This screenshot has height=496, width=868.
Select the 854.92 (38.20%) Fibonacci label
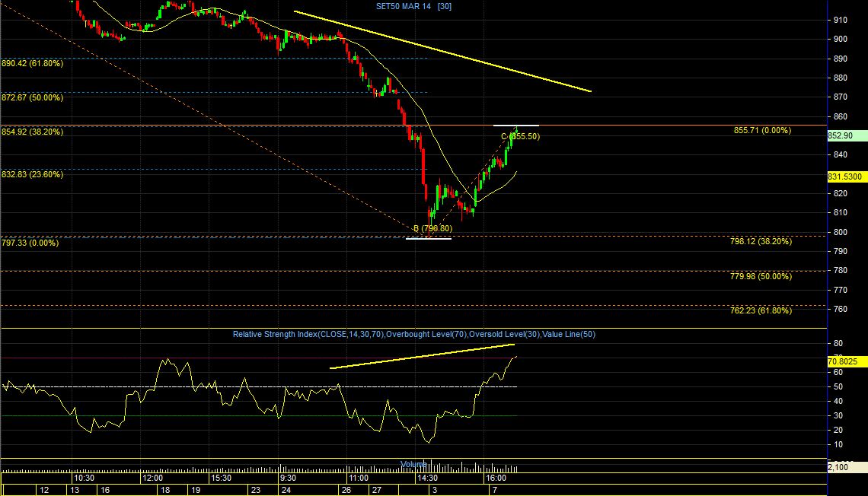point(33,132)
